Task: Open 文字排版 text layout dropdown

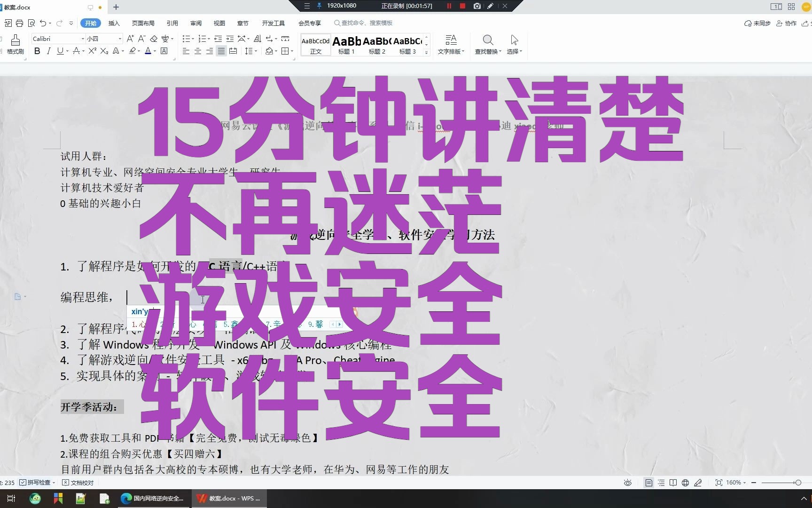Action: [x=451, y=45]
